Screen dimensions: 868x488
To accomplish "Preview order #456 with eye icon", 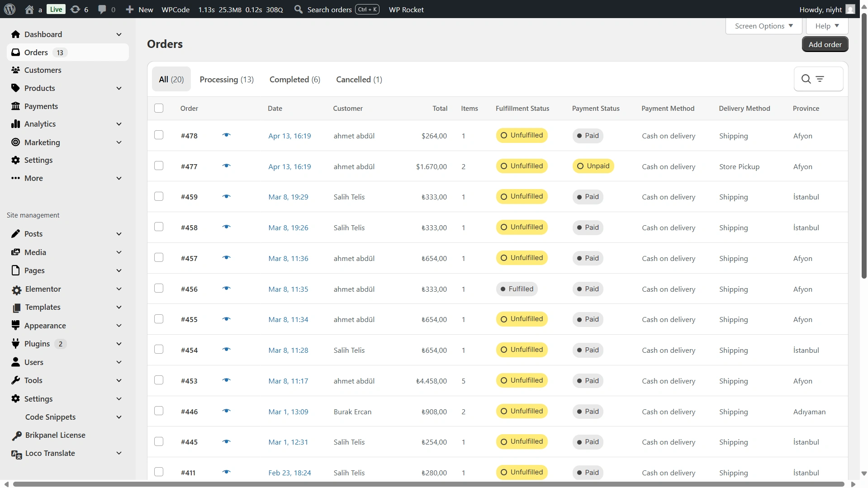I will (227, 289).
